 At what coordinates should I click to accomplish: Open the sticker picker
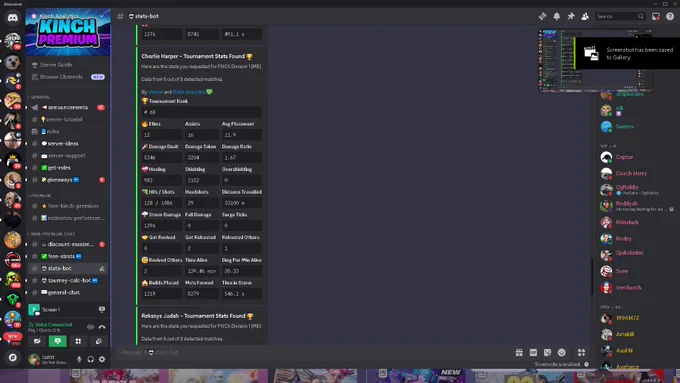click(547, 353)
